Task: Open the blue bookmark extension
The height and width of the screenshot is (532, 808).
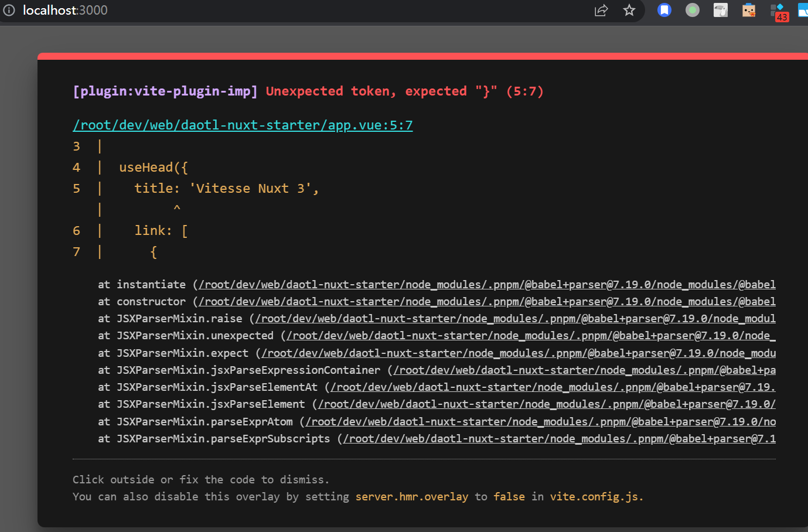Action: (664, 10)
